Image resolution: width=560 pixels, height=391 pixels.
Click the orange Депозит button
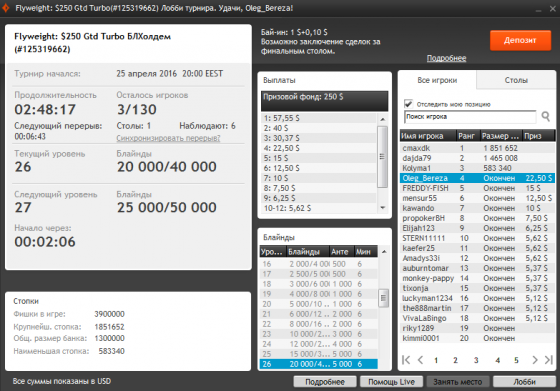point(520,40)
